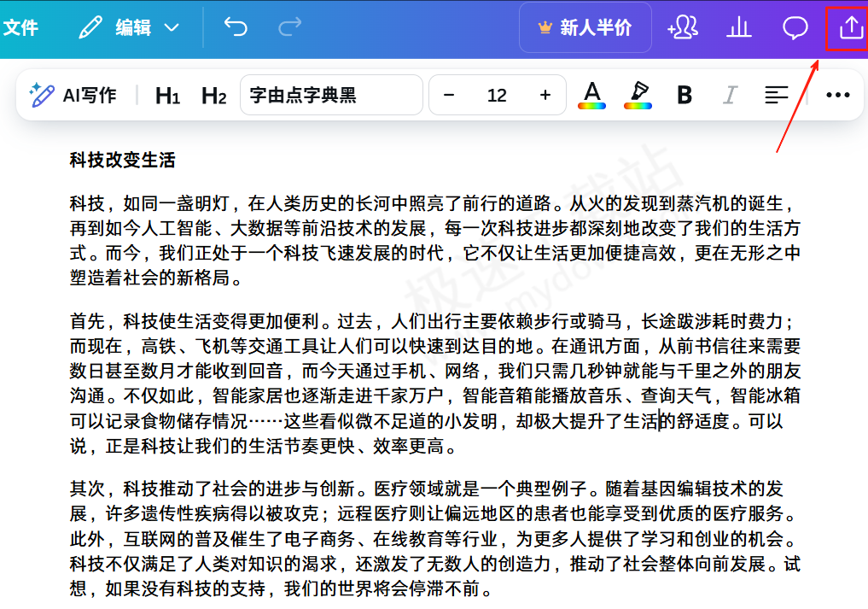Toggle H1 heading style
Viewport: 868px width, 609px height.
pos(167,95)
